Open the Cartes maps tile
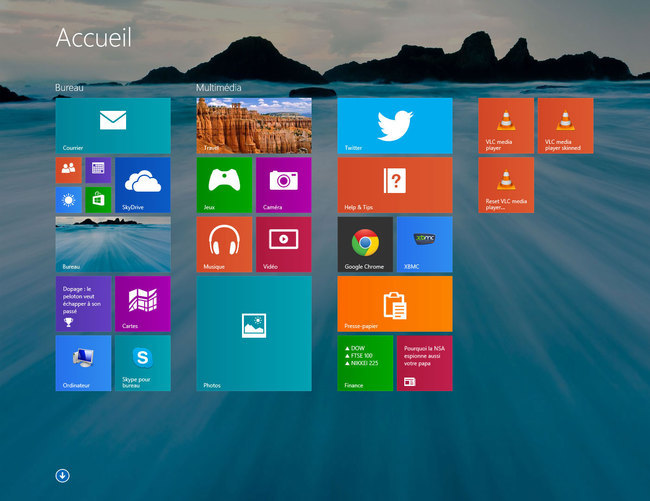 (143, 304)
